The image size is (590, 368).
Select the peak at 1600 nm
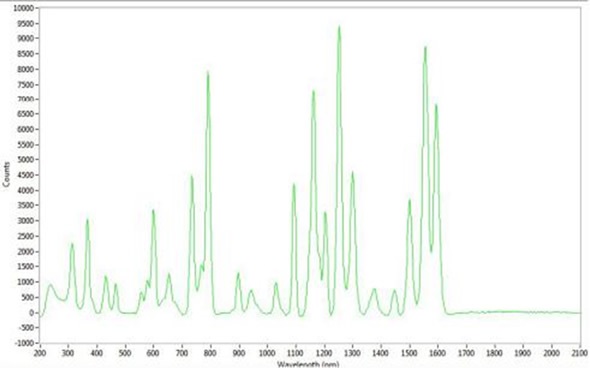pos(436,105)
